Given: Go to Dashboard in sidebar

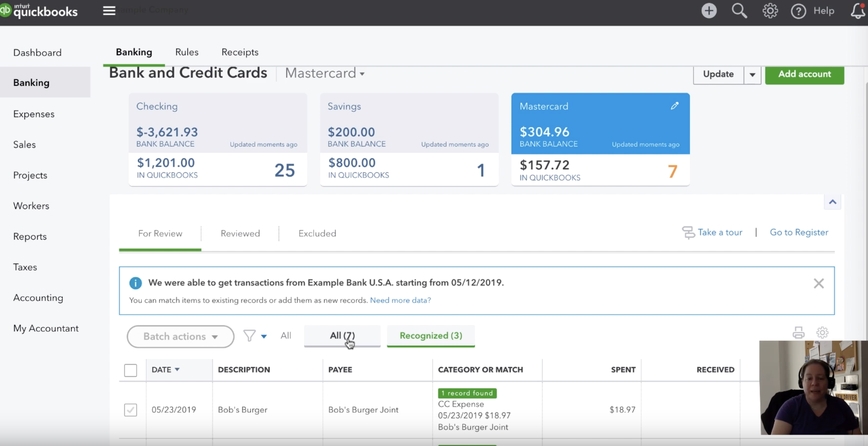Looking at the screenshot, I should click(37, 53).
